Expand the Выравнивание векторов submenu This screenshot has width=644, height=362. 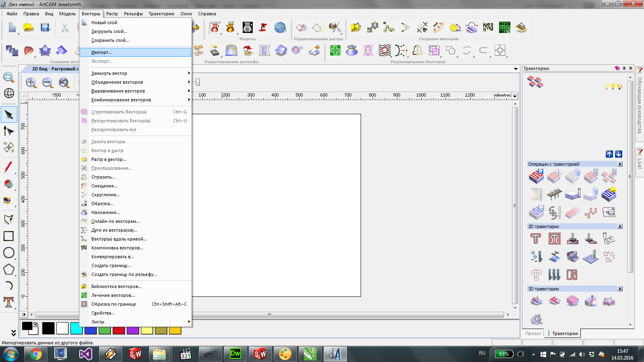click(x=135, y=91)
